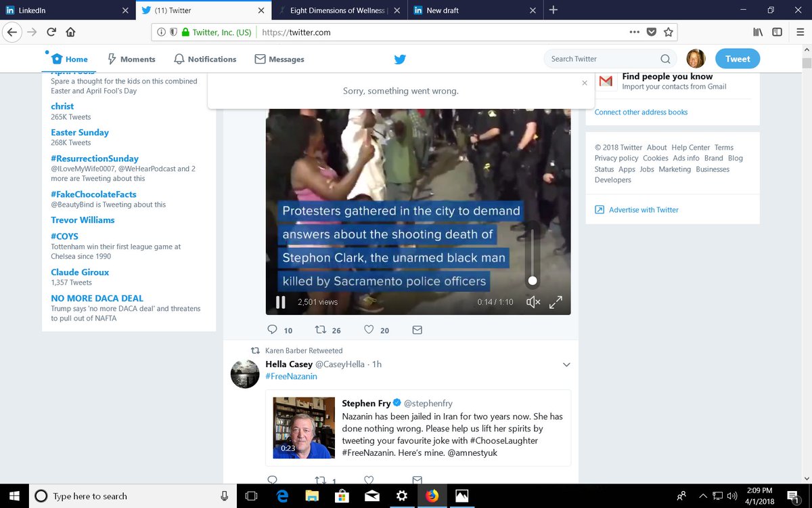Image resolution: width=812 pixels, height=508 pixels.
Task: Open trend #COYS
Action: [65, 236]
